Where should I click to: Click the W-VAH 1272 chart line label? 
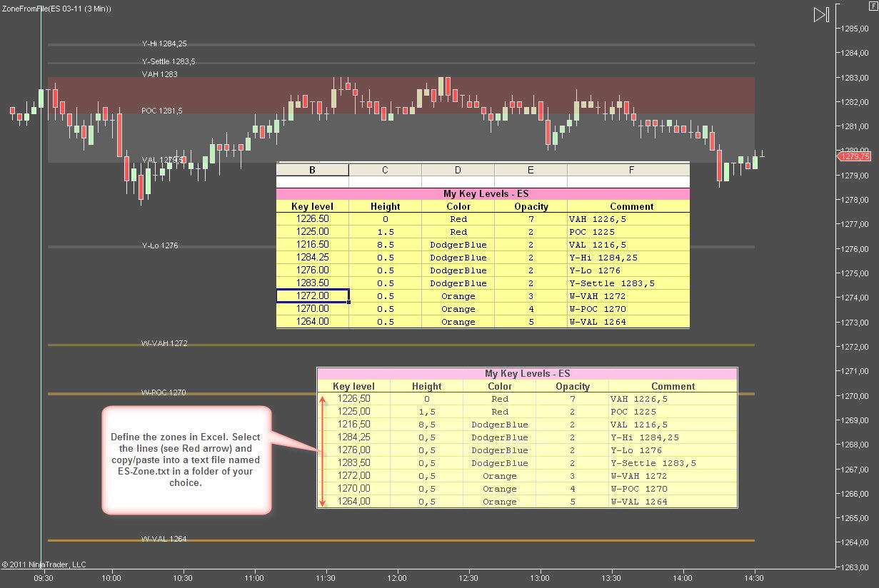click(164, 343)
